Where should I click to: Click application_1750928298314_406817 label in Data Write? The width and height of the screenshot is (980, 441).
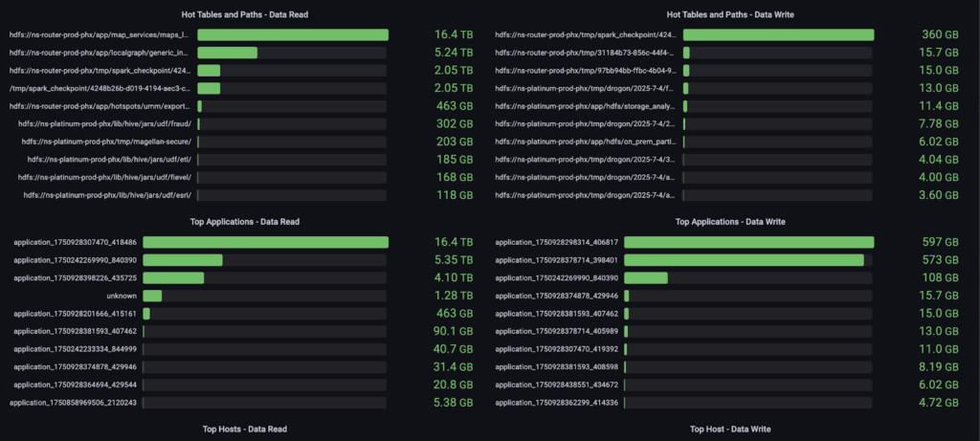(x=557, y=242)
